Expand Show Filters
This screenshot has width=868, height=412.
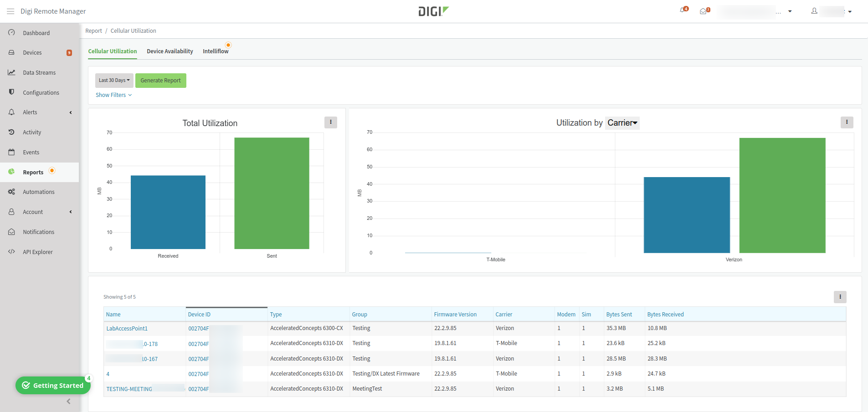click(x=113, y=95)
